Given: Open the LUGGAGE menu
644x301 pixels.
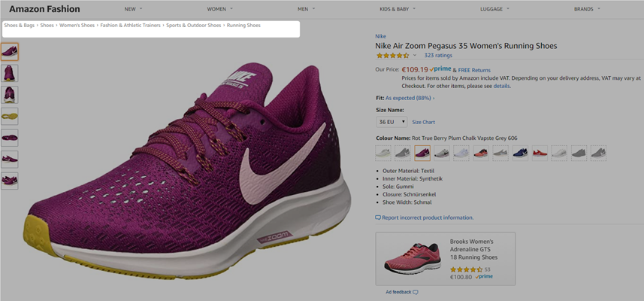Looking at the screenshot, I should [x=495, y=9].
